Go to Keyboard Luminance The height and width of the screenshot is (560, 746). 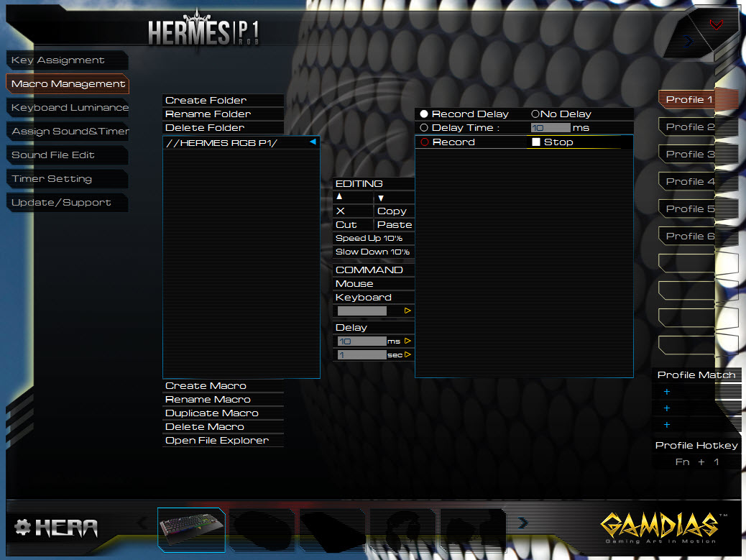coord(67,108)
